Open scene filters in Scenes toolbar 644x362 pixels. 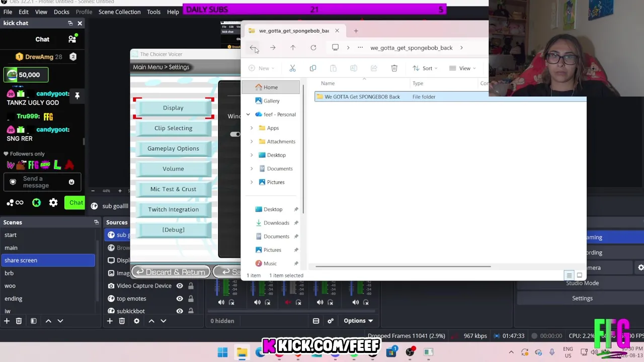click(33, 321)
